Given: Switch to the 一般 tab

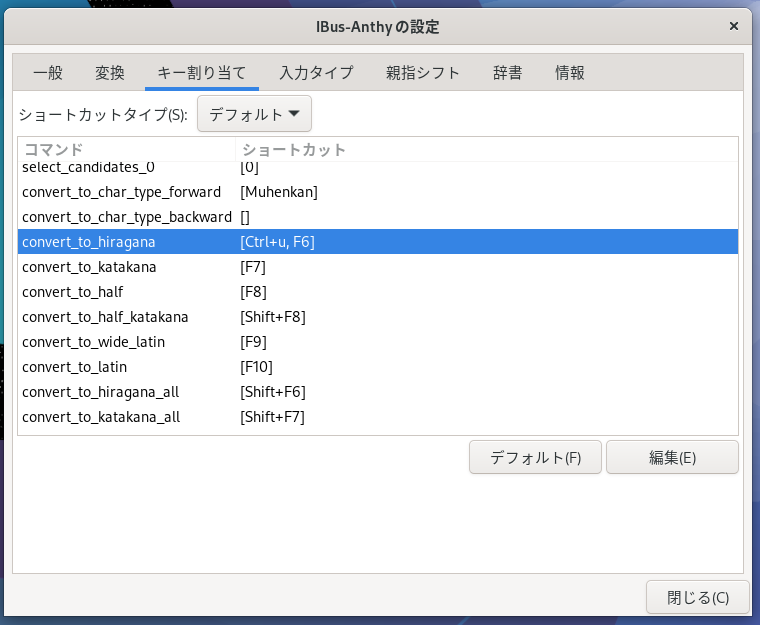Looking at the screenshot, I should (x=48, y=73).
